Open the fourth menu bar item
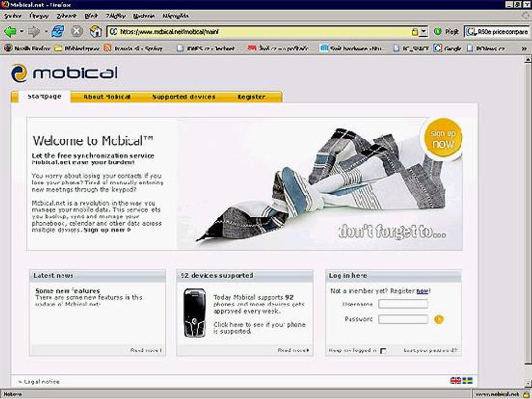The width and height of the screenshot is (532, 399). pyautogui.click(x=91, y=15)
